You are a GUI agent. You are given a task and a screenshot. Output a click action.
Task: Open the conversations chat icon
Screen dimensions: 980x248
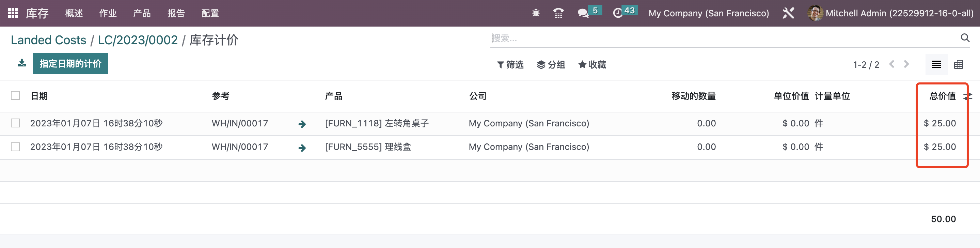tap(583, 13)
